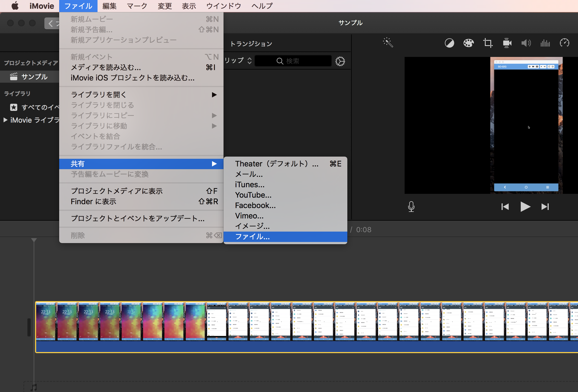Click the timeline playhead marker
Image resolution: width=578 pixels, height=392 pixels.
34,240
